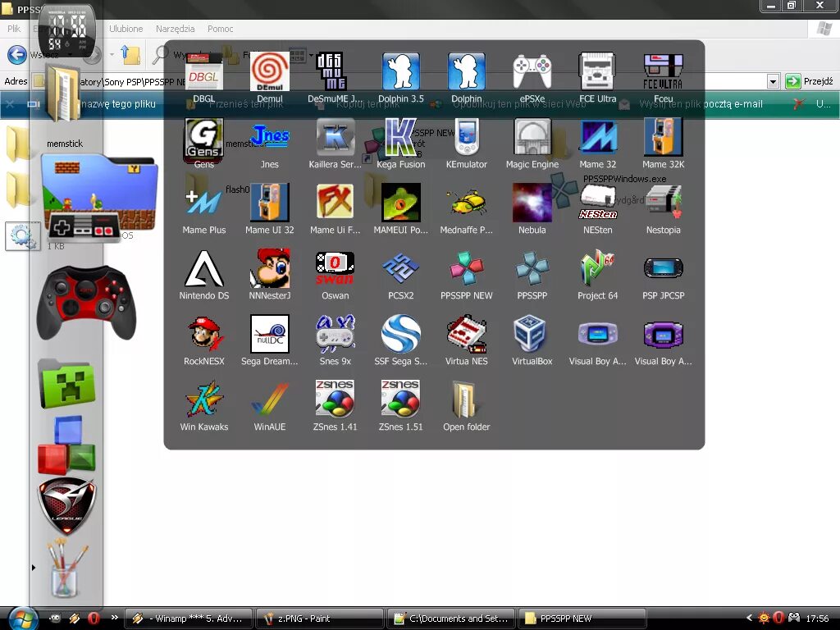Open Mame Plus emulator
The image size is (840, 630).
203,203
